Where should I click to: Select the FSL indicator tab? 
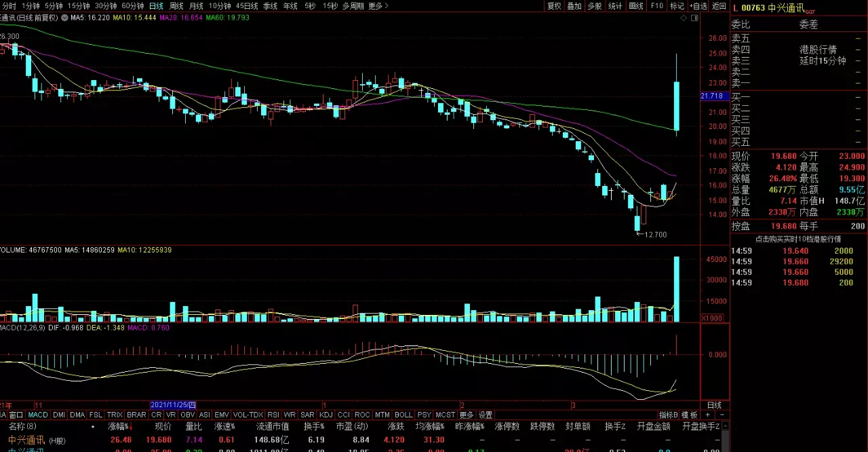point(96,415)
